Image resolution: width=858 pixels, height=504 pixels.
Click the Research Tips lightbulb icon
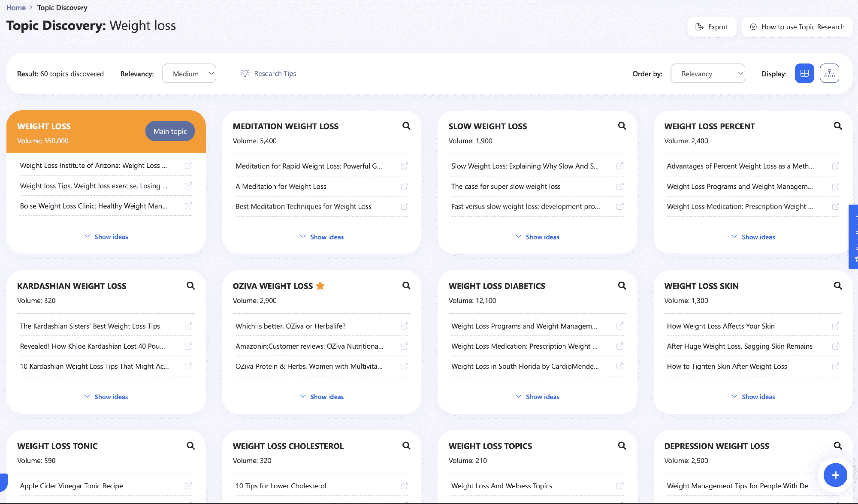245,73
